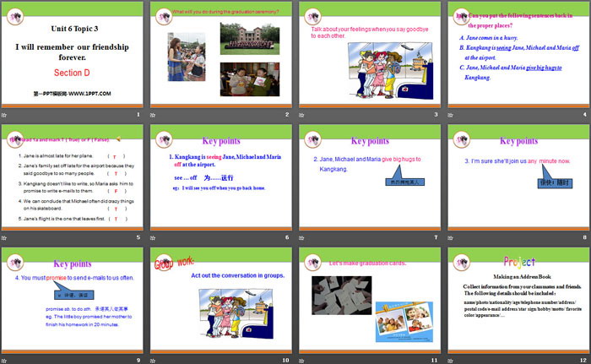Click 'Let's make graduation cards.' text

[x=367, y=263]
